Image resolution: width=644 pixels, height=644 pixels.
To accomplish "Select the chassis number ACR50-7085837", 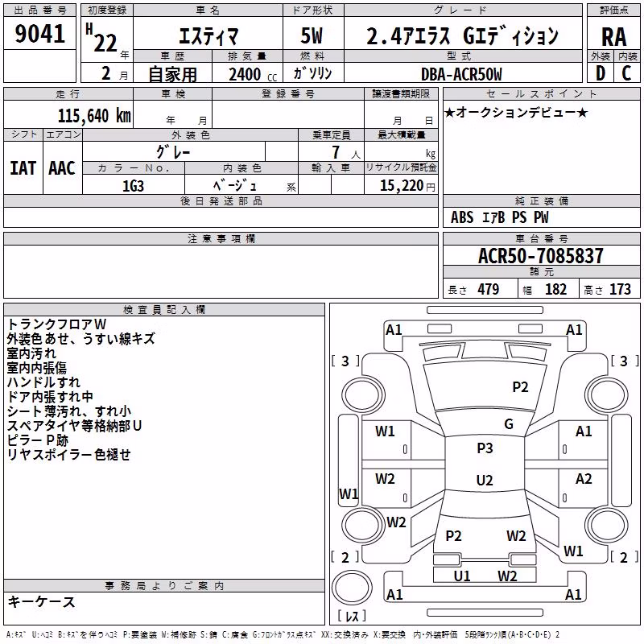I will (x=541, y=255).
